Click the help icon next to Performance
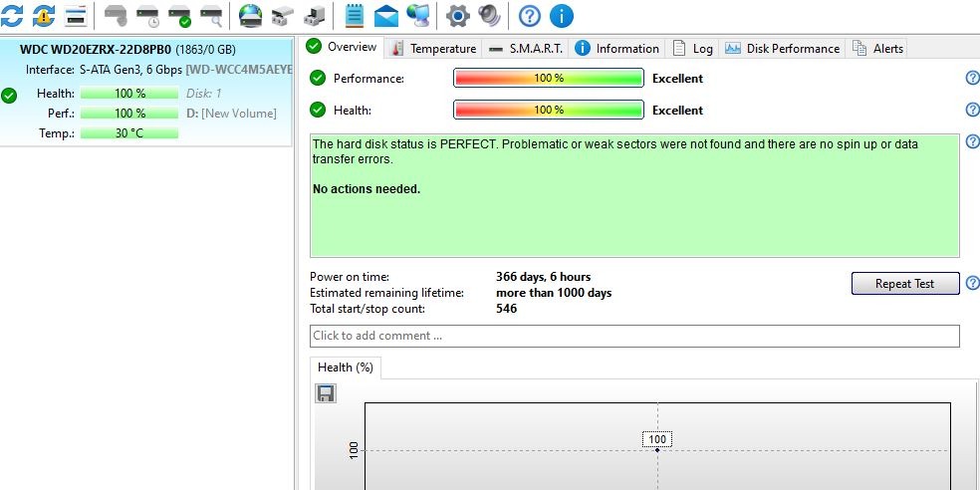The width and height of the screenshot is (980, 490). click(972, 78)
